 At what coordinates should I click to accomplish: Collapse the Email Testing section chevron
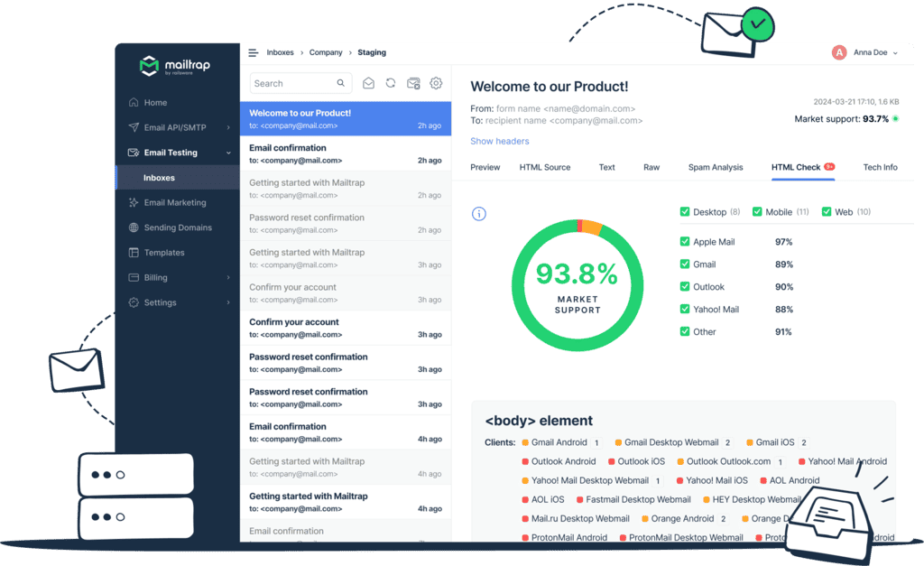click(x=228, y=153)
